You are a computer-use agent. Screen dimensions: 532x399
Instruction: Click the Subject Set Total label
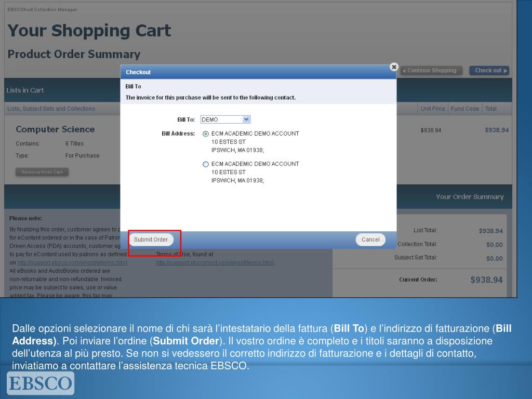(416, 258)
